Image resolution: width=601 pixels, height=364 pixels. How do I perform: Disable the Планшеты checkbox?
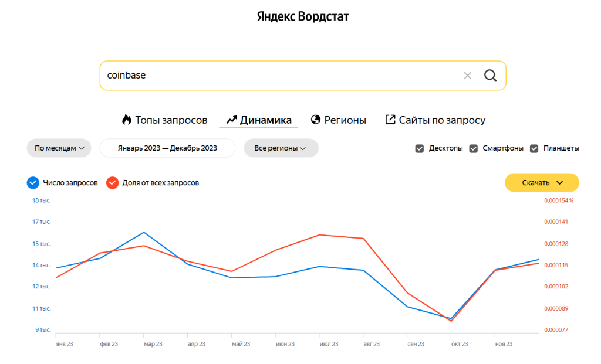[535, 148]
